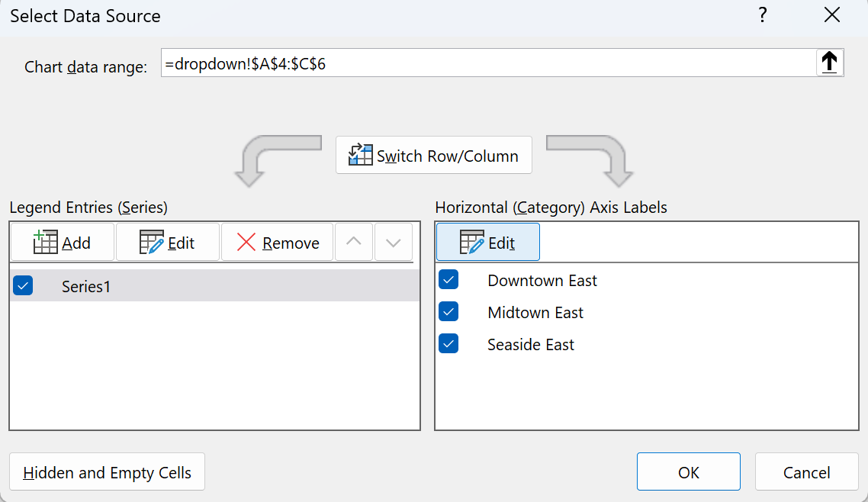Move series down with the down arrow

point(394,243)
